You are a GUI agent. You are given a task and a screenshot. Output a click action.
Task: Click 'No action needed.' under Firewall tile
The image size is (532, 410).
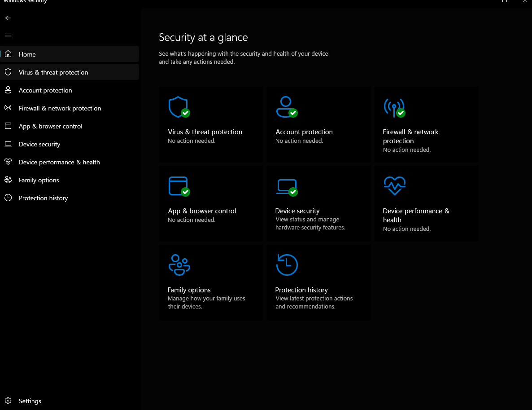(x=406, y=150)
